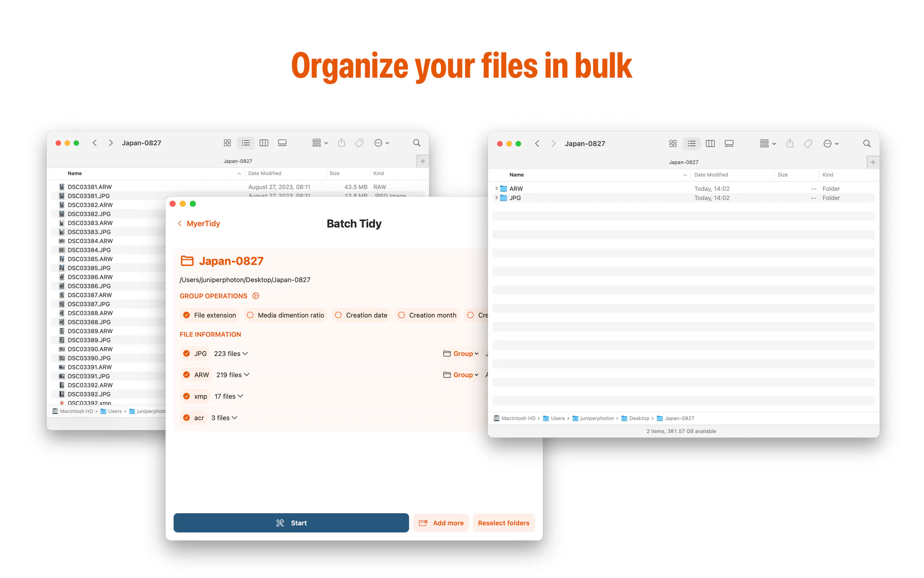Click Users in right Finder path bar

(x=554, y=418)
